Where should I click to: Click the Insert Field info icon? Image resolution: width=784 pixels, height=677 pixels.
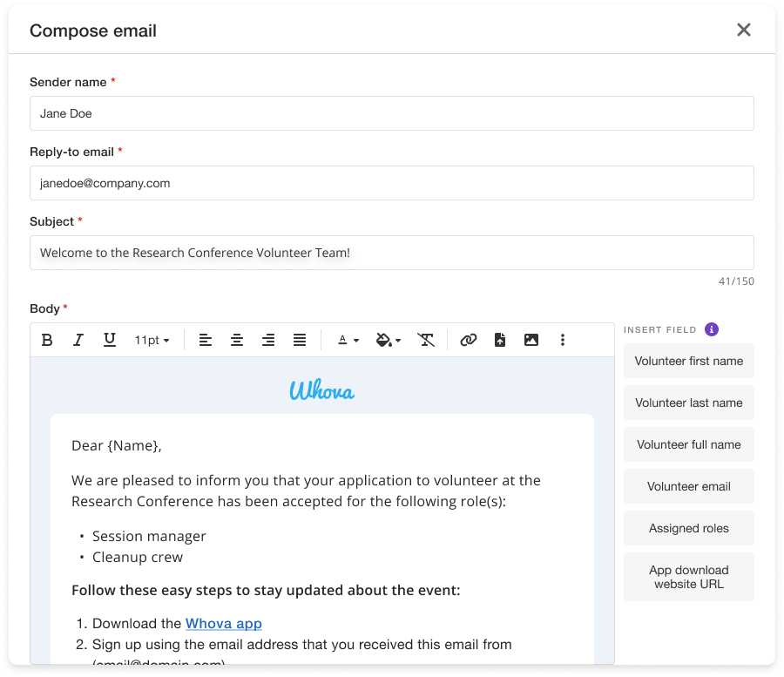(712, 329)
